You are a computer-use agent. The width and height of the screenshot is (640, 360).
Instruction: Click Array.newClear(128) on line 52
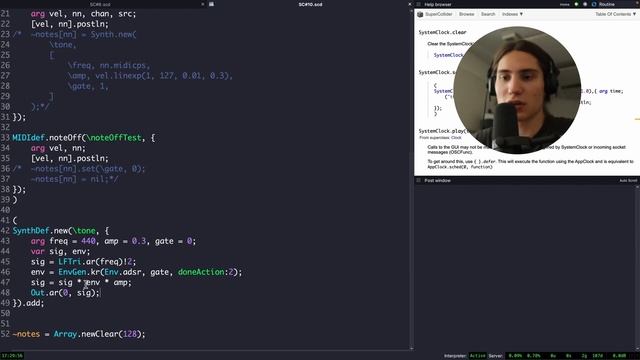click(x=99, y=334)
